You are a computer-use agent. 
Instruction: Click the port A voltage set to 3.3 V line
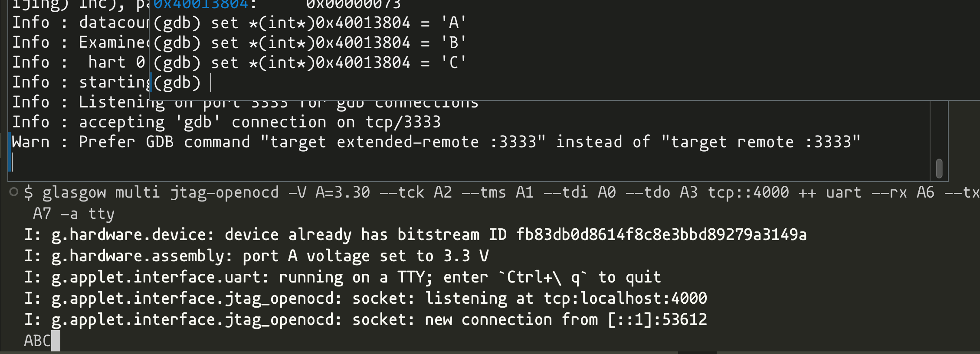(x=256, y=256)
